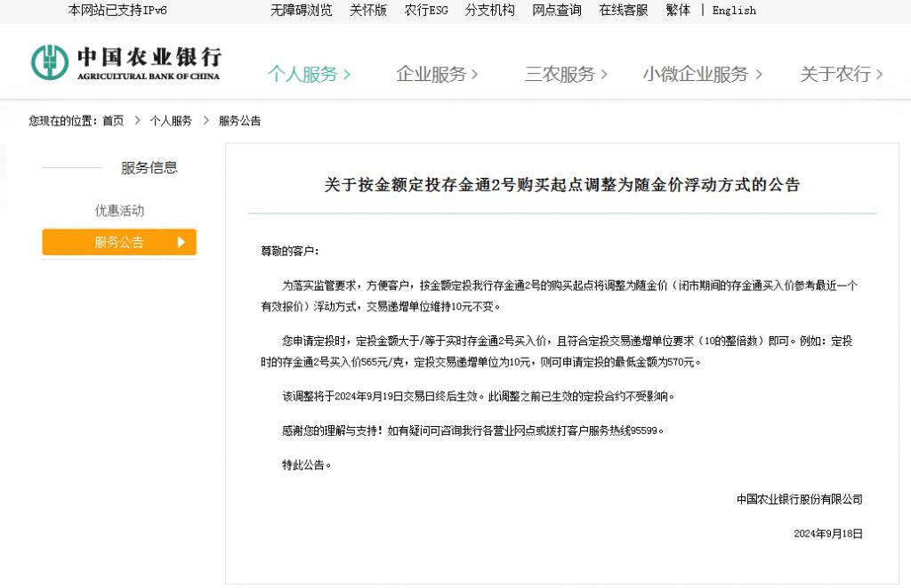Image resolution: width=911 pixels, height=588 pixels.
Task: Switch to 繁体 traditional Chinese
Action: tap(678, 11)
